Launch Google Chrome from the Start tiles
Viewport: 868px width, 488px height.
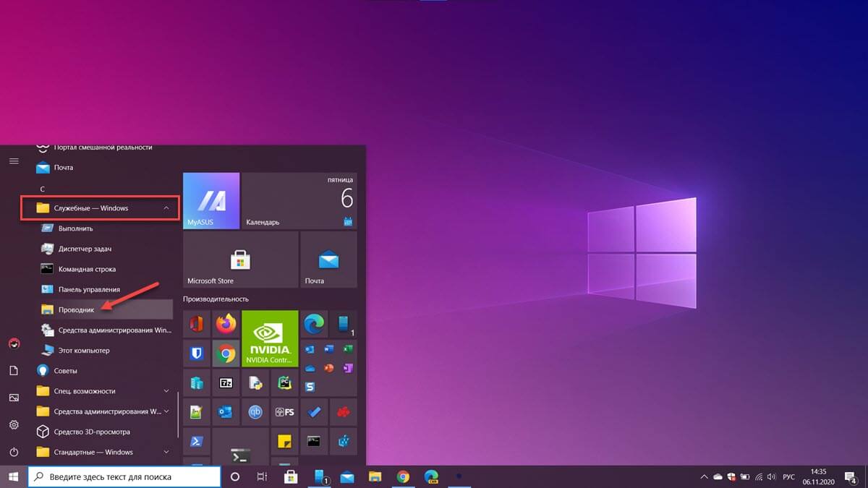(x=226, y=354)
